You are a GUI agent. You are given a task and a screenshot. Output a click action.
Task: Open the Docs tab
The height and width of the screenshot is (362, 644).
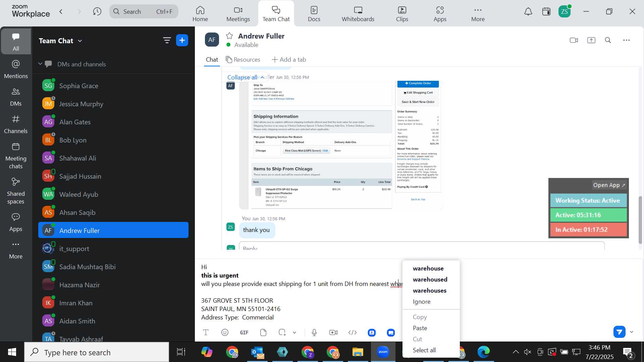[x=314, y=14]
